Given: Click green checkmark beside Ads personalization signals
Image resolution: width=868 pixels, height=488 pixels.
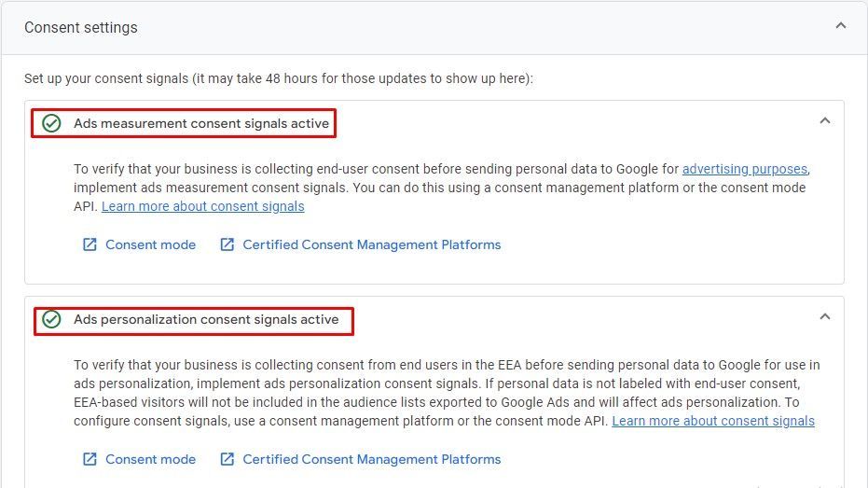Looking at the screenshot, I should pyautogui.click(x=51, y=319).
